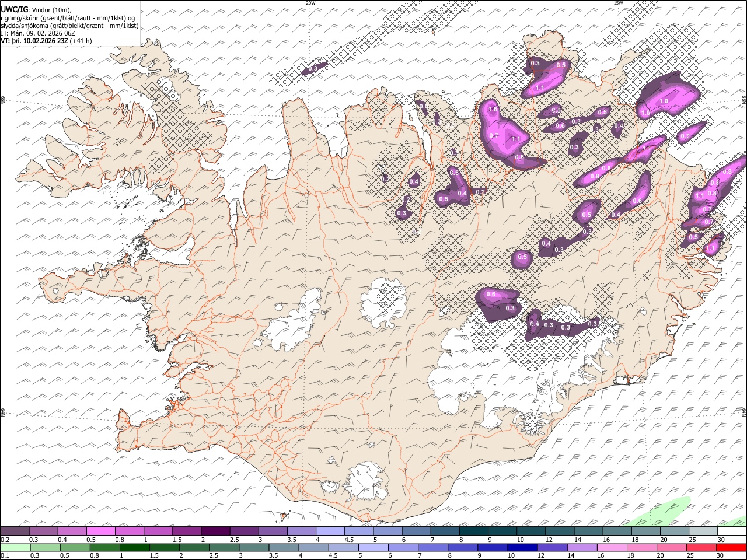
Task: Select the darkest purple upper swatch at 2
Action: pyautogui.click(x=215, y=531)
